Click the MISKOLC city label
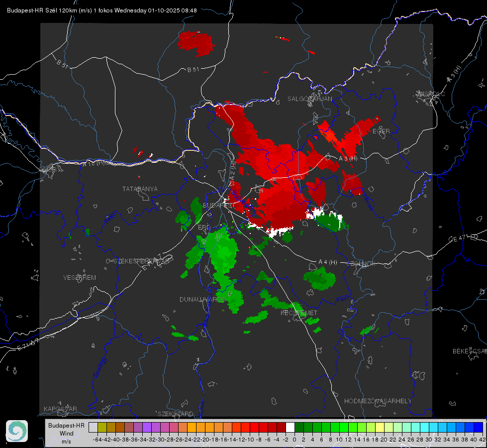This screenshot has width=487, height=448. (431, 94)
